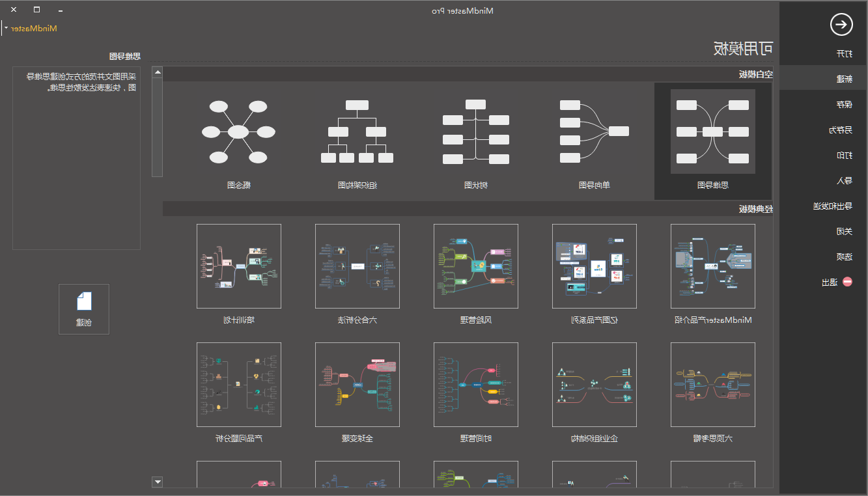Choose the 全球变暖 template thumbnail

tap(357, 385)
